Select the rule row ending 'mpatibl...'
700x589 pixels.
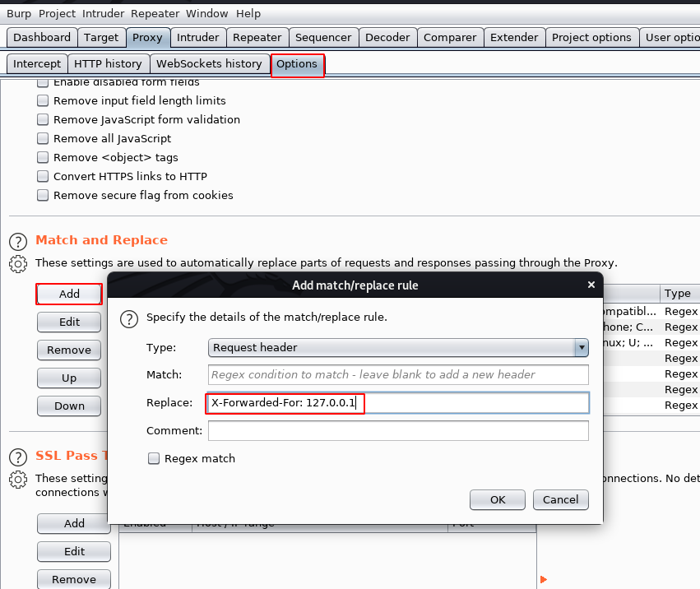(x=651, y=311)
